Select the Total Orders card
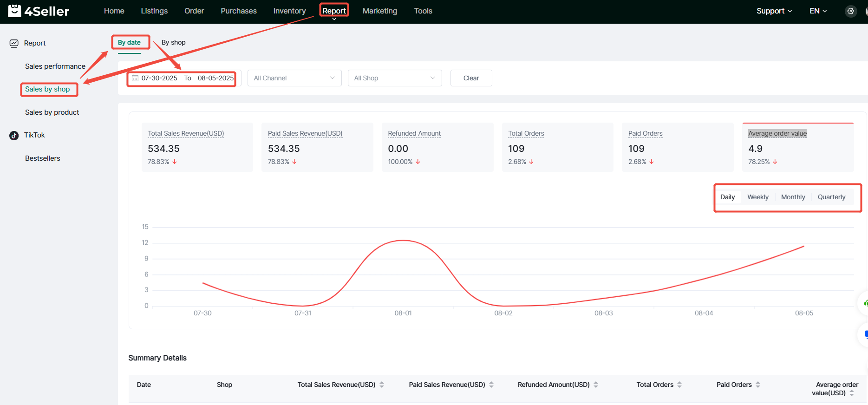This screenshot has width=868, height=405. pos(558,147)
